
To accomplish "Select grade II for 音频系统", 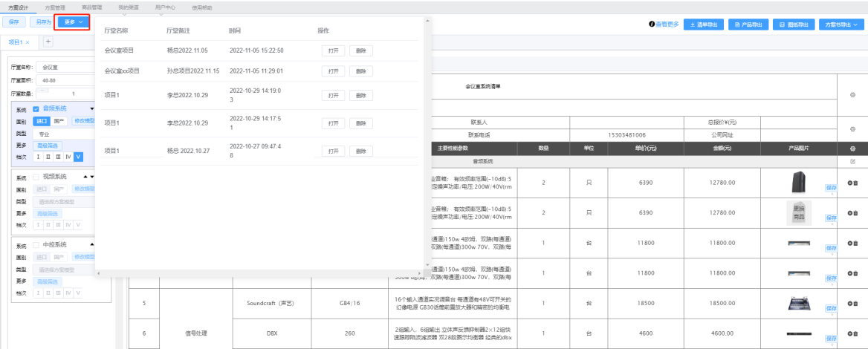I will (x=48, y=157).
